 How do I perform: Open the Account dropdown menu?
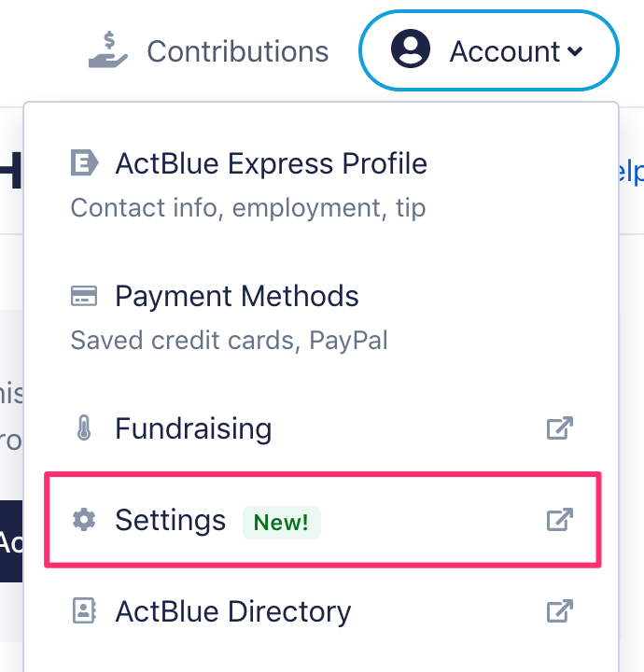tap(489, 50)
